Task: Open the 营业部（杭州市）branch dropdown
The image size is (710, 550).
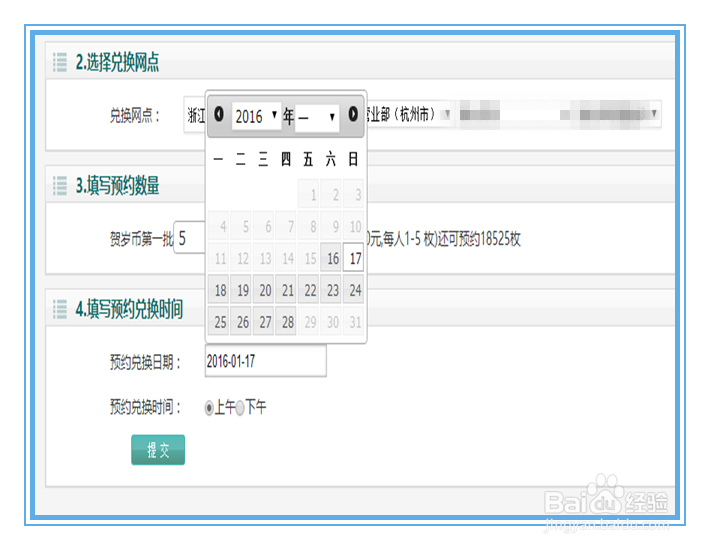Action: click(408, 114)
